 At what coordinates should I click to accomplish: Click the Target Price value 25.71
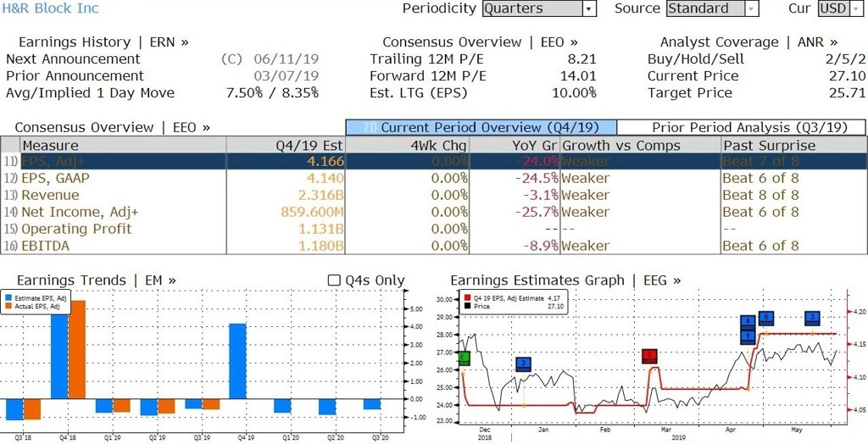point(847,93)
